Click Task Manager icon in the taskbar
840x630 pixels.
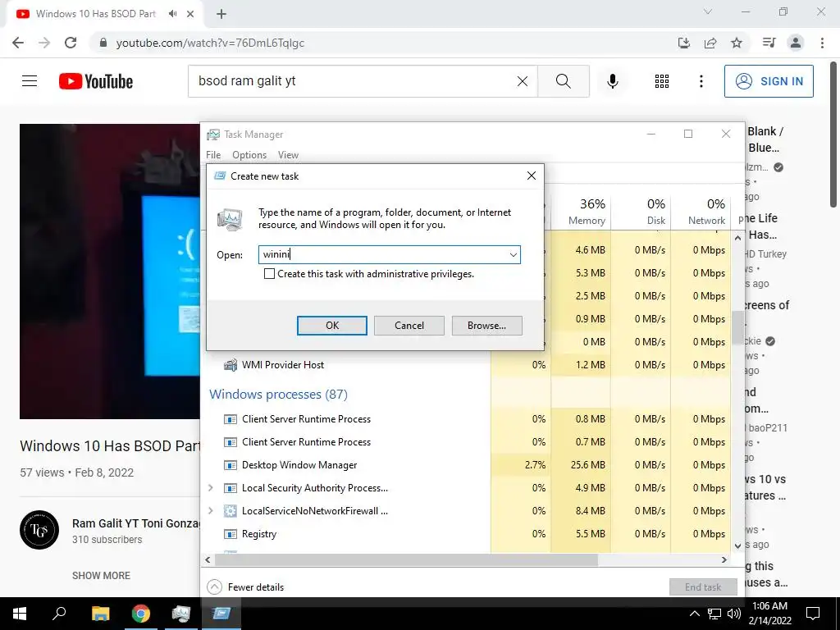click(x=181, y=614)
